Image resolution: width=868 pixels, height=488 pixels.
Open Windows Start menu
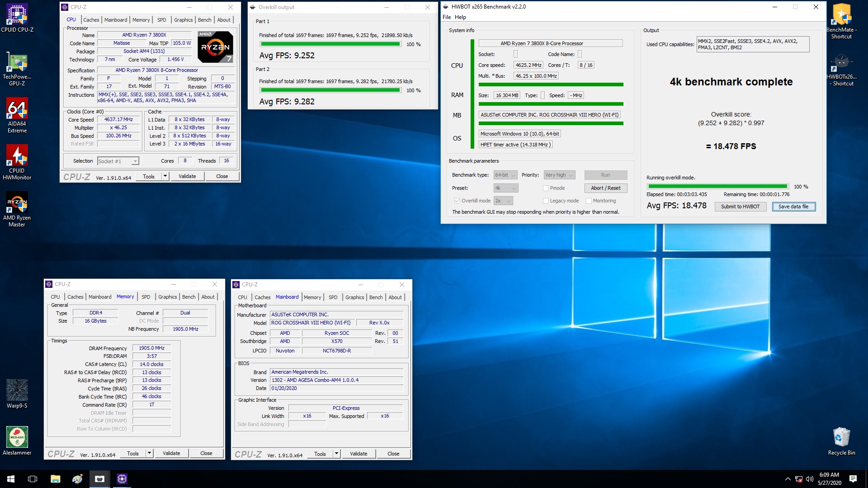tap(11, 479)
